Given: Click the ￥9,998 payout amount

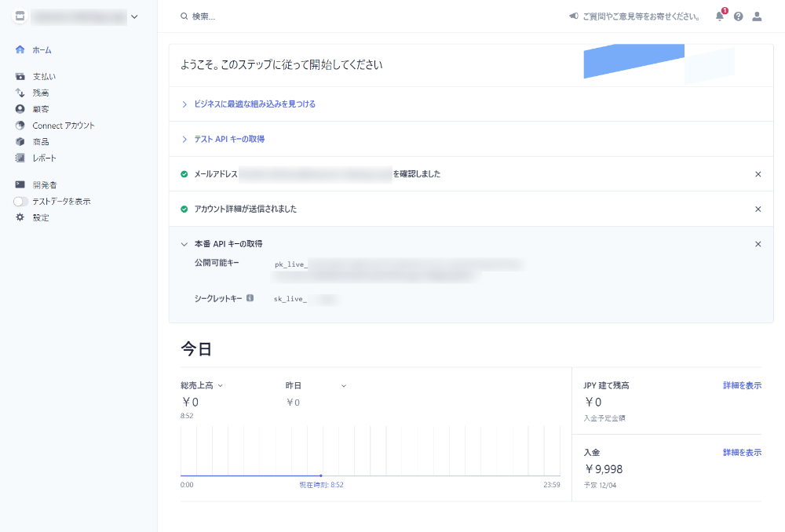Looking at the screenshot, I should click(604, 469).
